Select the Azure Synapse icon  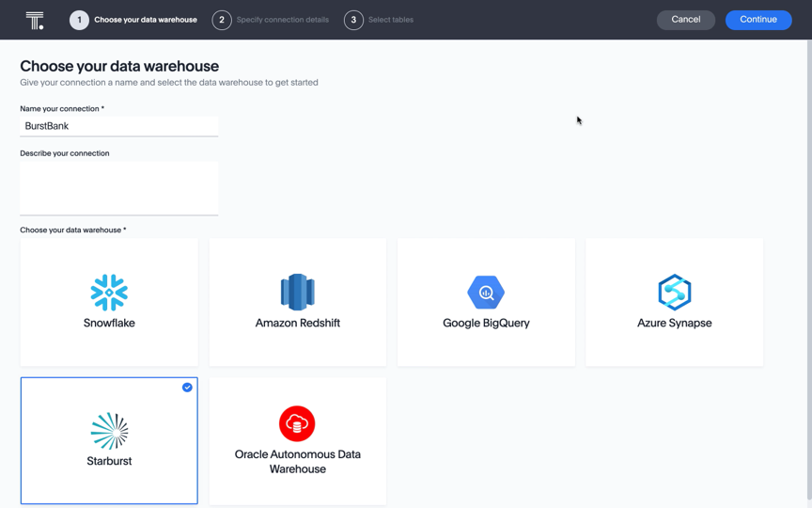coord(674,293)
